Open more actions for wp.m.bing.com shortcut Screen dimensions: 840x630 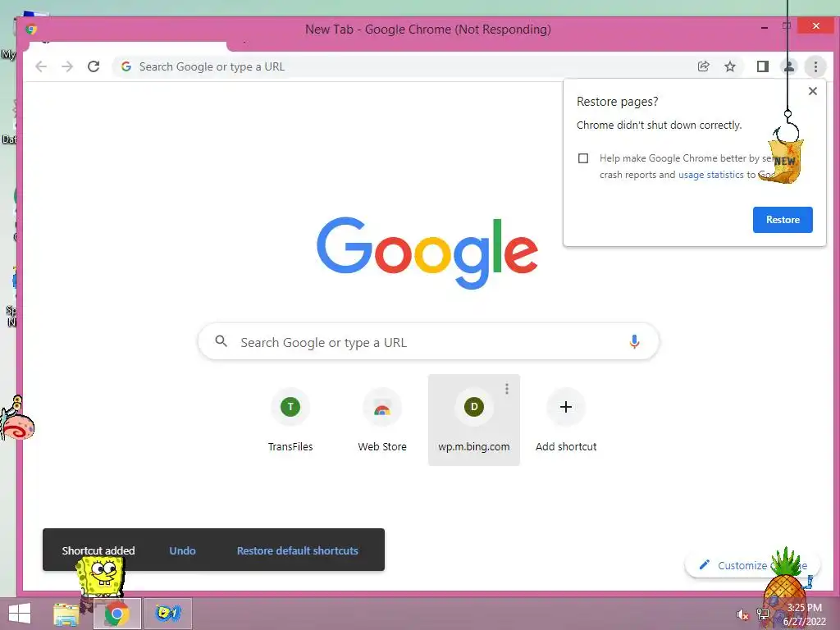pos(507,388)
